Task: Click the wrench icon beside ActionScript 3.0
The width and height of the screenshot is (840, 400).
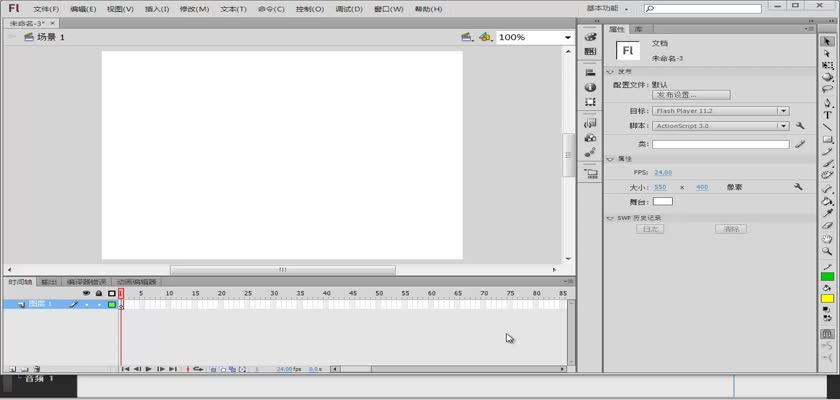Action: coord(800,126)
